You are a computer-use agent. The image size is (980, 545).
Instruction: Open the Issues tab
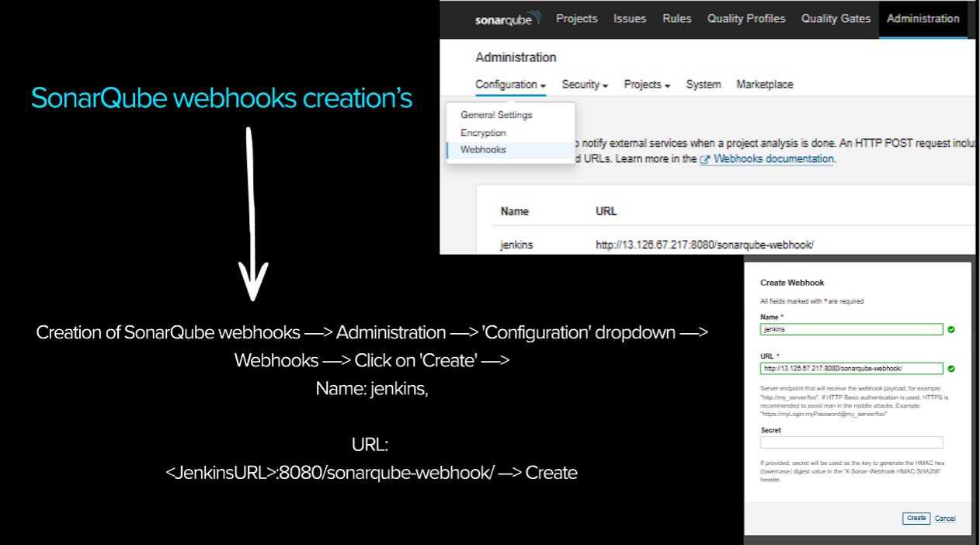coord(630,19)
